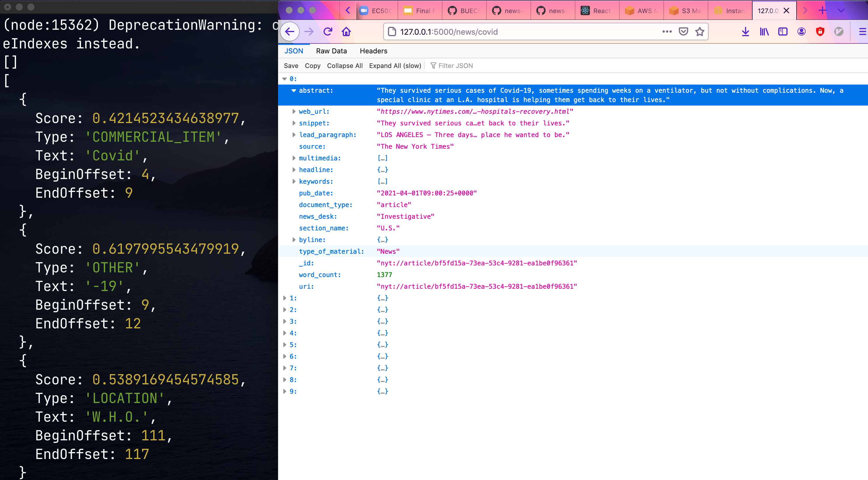
Task: Bookmark this page with the star icon
Action: pos(700,32)
